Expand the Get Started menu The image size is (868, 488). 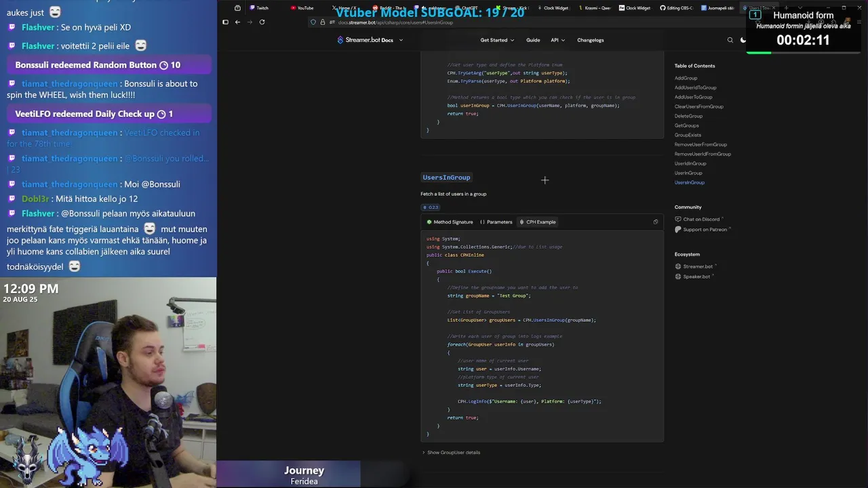[x=497, y=40]
